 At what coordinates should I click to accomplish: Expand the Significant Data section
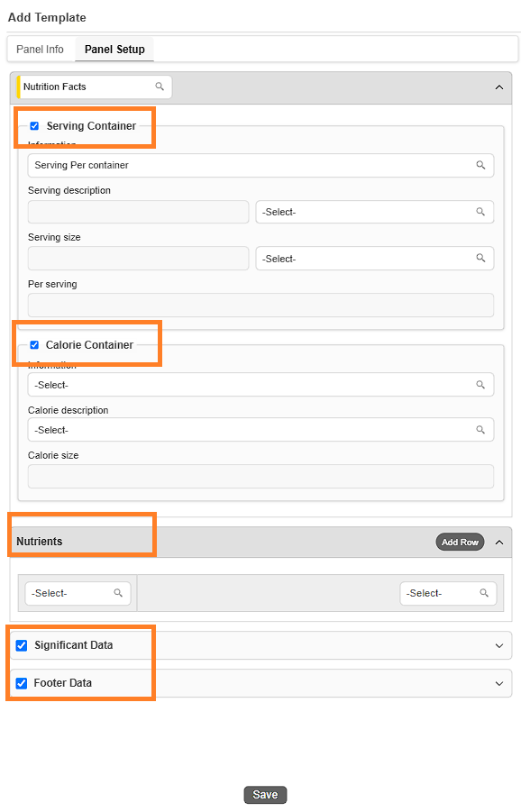tap(499, 646)
